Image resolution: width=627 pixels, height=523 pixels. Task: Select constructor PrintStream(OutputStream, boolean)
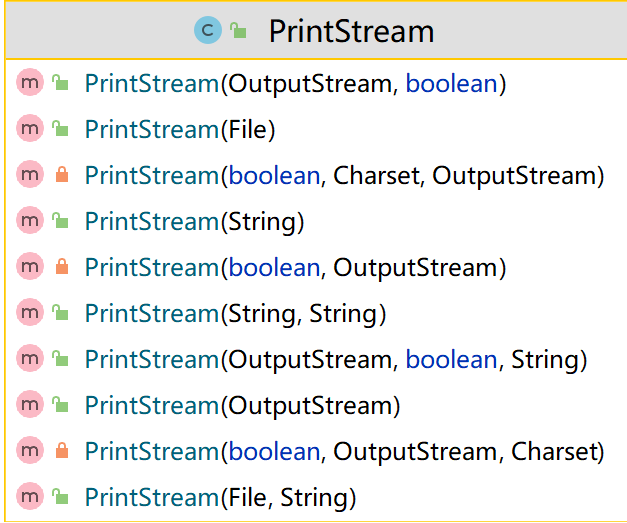pos(295,84)
